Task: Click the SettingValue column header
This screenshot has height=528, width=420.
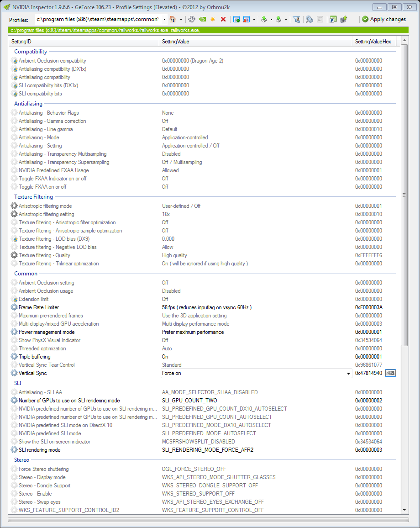Action: point(256,42)
